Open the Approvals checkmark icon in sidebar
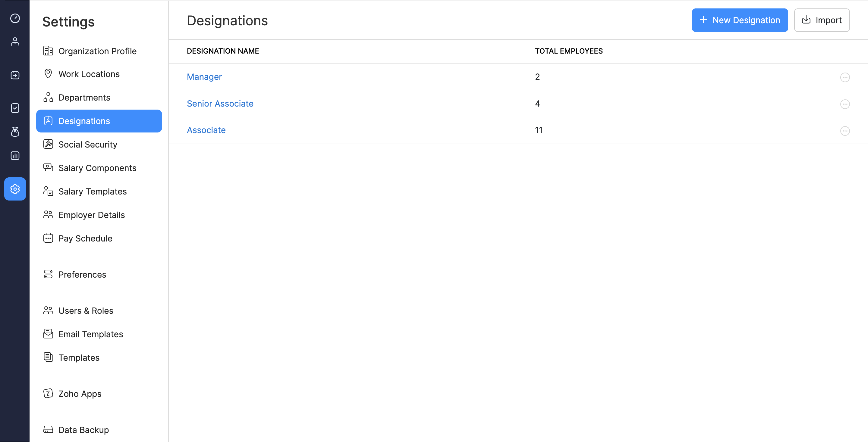 point(15,108)
